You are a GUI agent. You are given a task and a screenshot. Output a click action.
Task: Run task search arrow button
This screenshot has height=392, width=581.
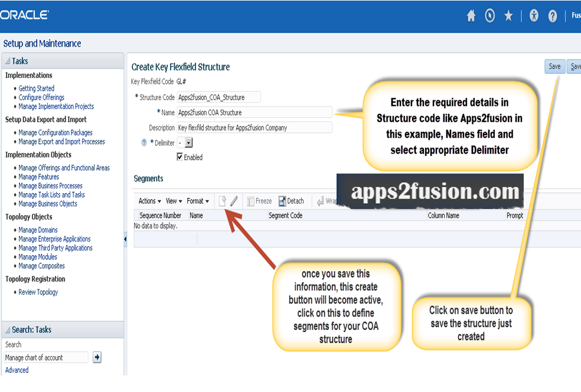97,357
